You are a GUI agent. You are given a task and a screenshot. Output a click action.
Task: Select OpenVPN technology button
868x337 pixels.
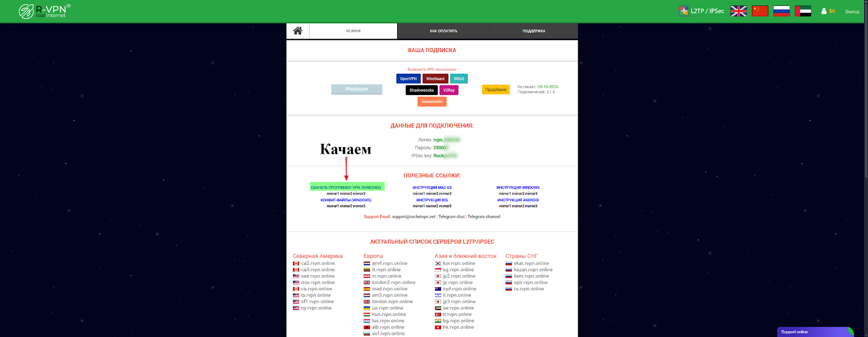[x=409, y=79]
